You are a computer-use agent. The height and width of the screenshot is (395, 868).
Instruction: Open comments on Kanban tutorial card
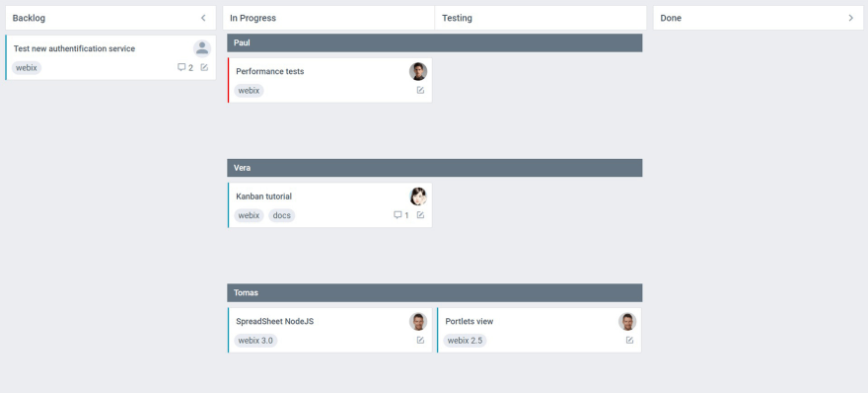[x=400, y=215]
